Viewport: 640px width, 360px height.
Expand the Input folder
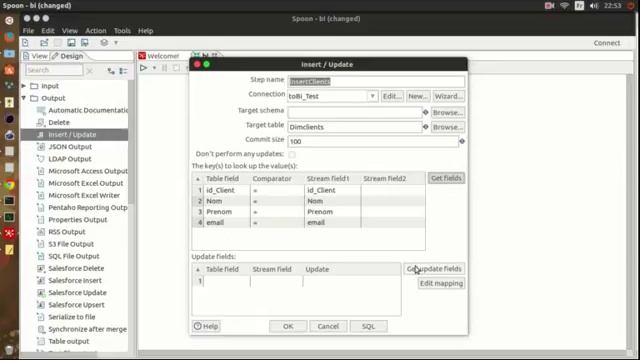(x=24, y=86)
